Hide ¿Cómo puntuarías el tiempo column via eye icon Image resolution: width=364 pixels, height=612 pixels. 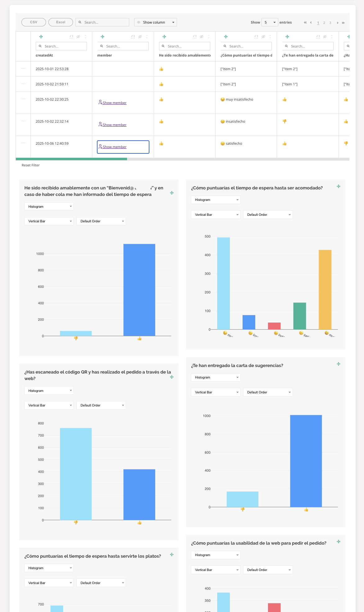click(x=263, y=37)
